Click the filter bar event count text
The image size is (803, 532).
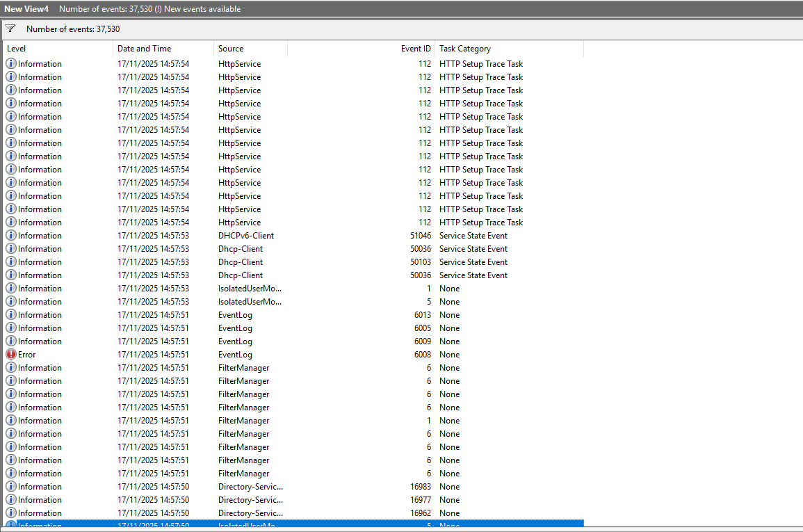(73, 29)
